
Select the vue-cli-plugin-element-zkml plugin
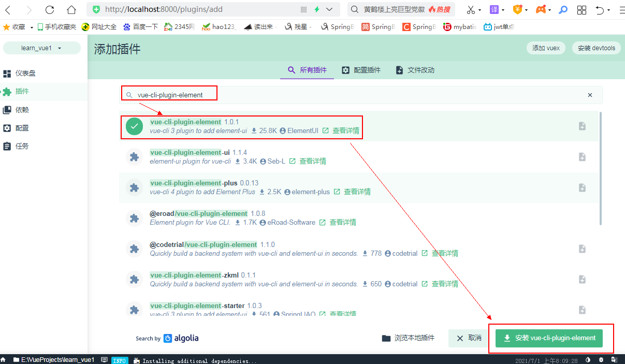359,279
